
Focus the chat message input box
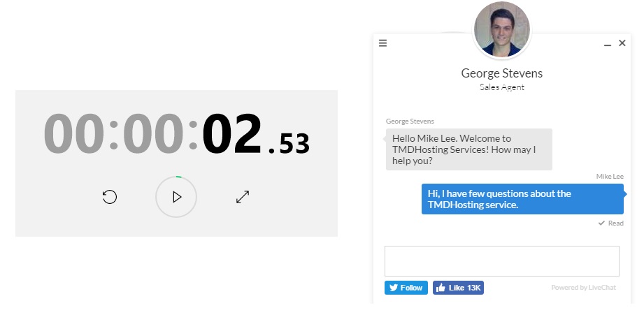(502, 261)
